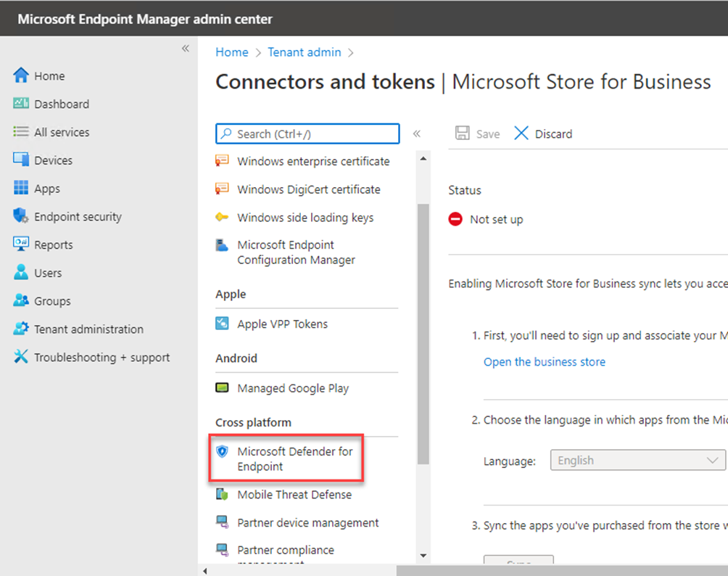Select Managed Google Play
728x576 pixels.
click(293, 388)
